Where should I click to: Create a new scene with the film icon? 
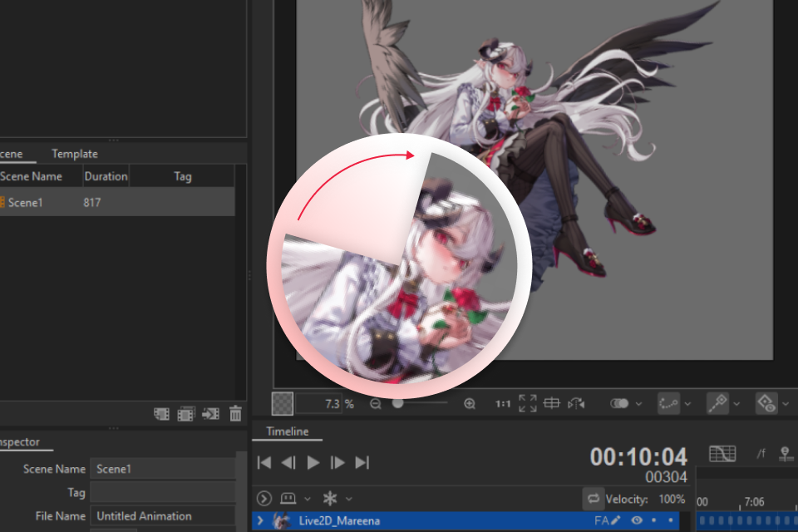[x=162, y=413]
